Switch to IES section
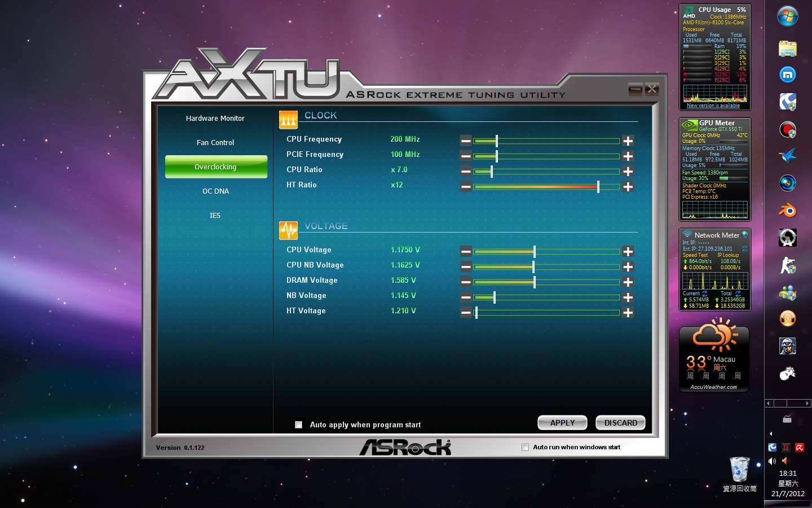 (215, 216)
